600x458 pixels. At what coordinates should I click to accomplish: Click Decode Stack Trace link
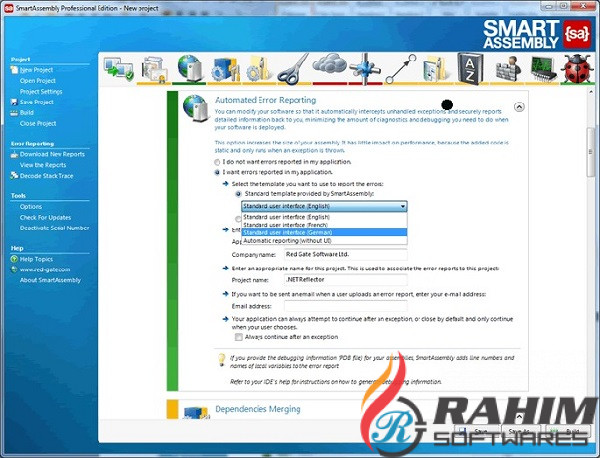[46, 176]
